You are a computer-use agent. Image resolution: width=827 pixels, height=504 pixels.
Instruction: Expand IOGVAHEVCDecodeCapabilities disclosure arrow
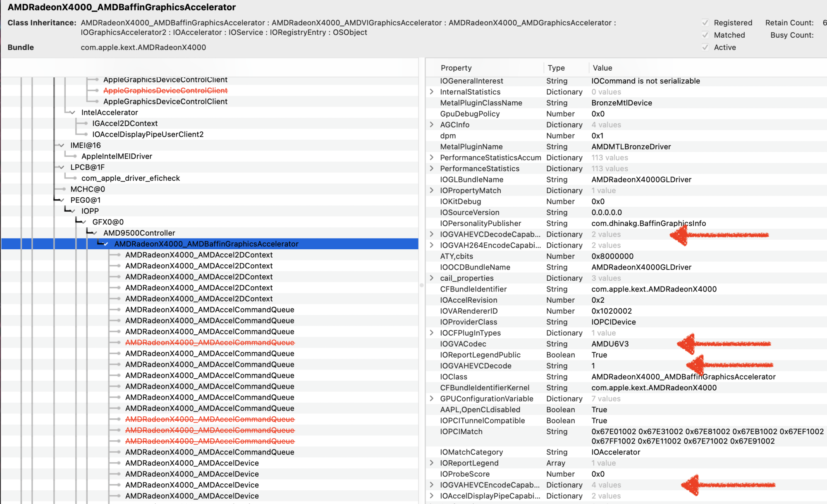[432, 234]
